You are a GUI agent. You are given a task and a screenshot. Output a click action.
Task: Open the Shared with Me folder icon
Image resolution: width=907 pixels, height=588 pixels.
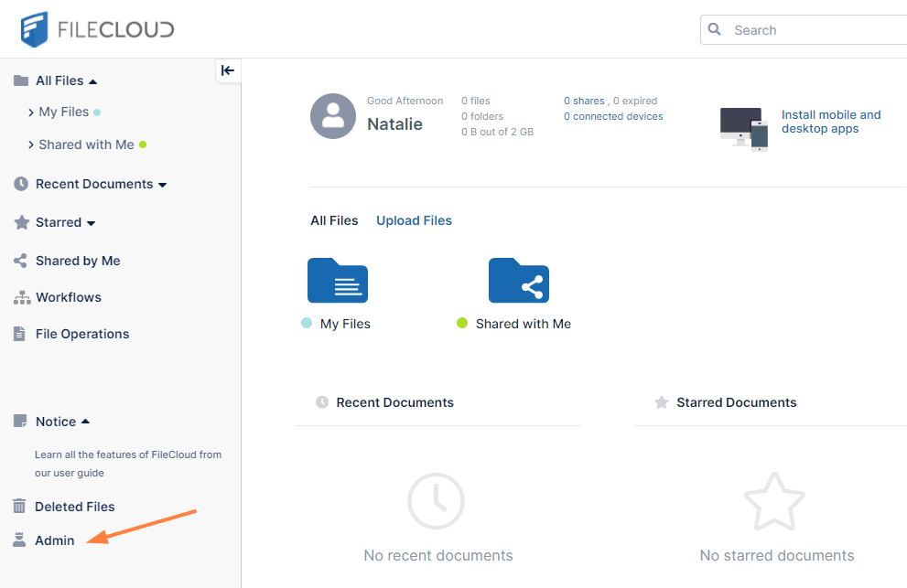coord(518,280)
